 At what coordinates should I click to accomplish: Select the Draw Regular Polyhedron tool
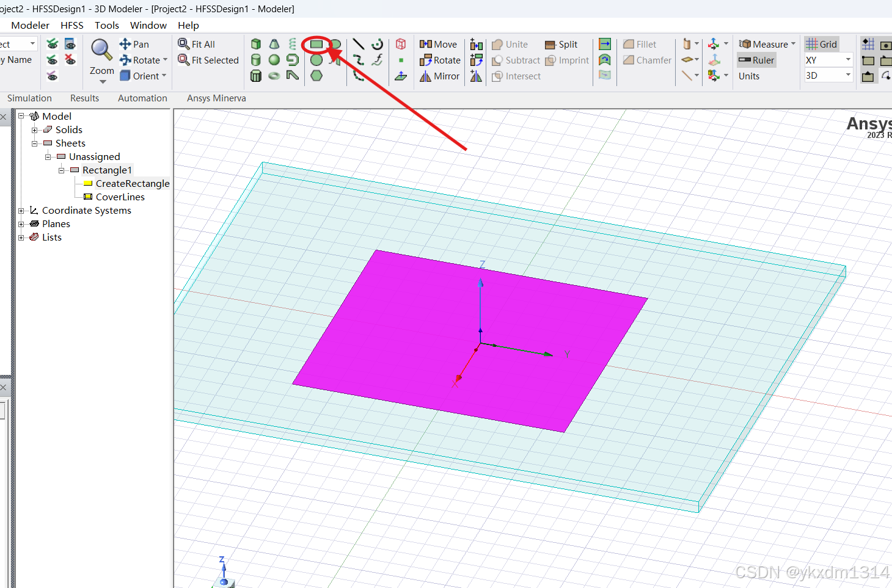click(256, 76)
